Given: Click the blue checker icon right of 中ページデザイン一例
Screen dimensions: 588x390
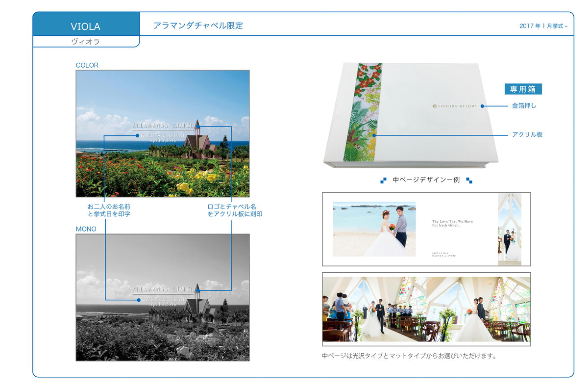Looking at the screenshot, I should coord(469,180).
